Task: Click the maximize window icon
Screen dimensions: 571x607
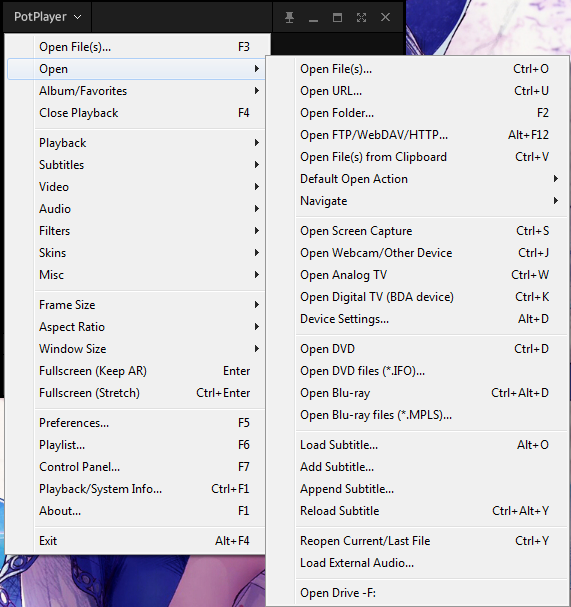Action: [337, 17]
